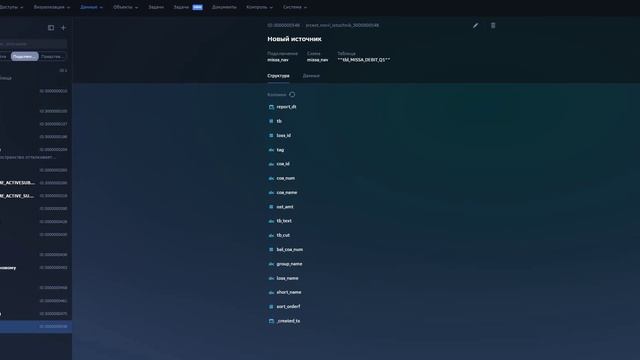Click the string type icon beside group_name

[x=271, y=264]
